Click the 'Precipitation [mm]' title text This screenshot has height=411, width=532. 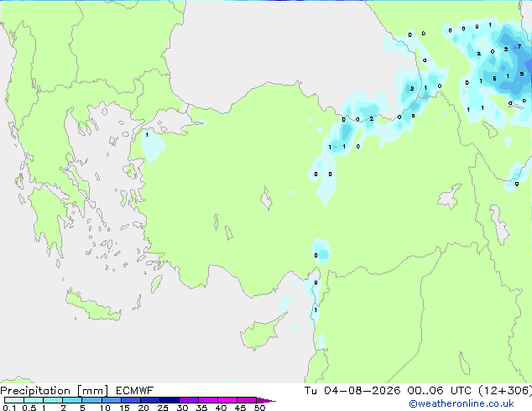click(55, 391)
